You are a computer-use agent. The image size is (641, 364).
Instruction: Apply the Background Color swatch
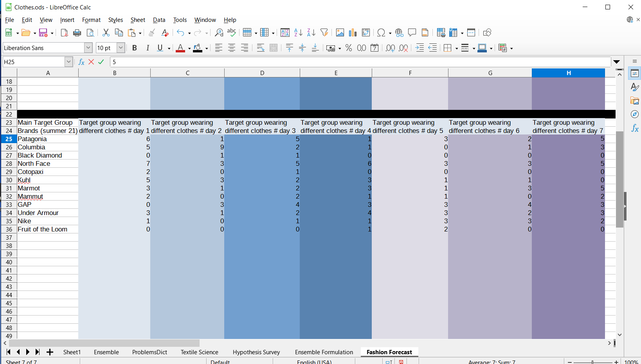[x=198, y=48]
